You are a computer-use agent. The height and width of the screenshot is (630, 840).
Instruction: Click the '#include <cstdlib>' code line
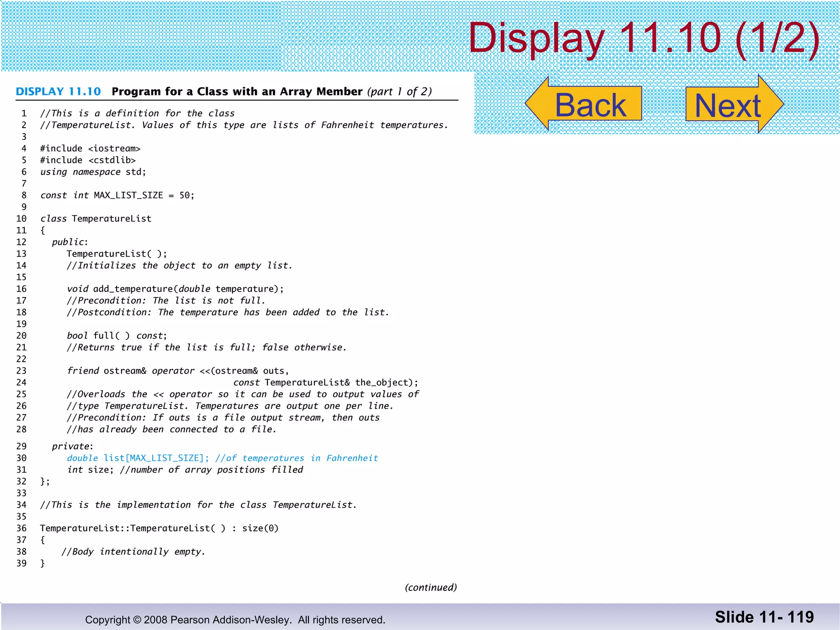click(x=88, y=160)
